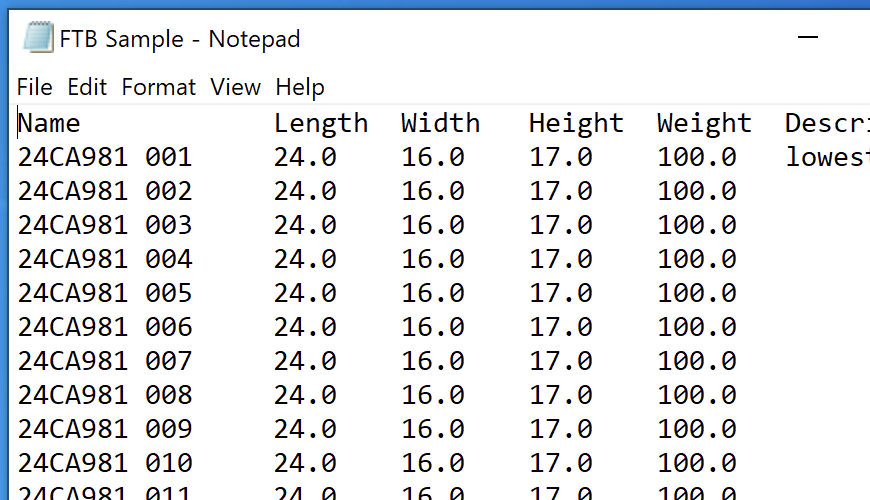The image size is (870, 500).
Task: Click the height value 17.0 in row 009
Action: tap(561, 430)
